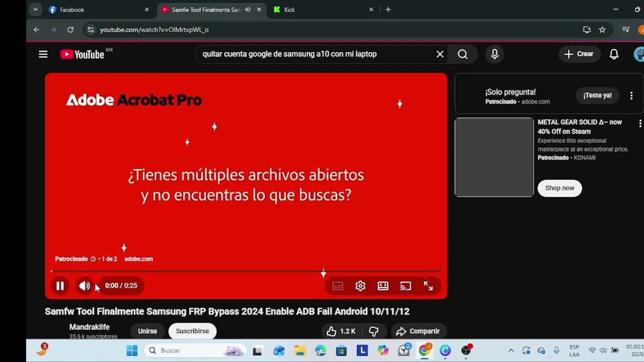This screenshot has height=362, width=644.
Task: Open the media control toolbar button
Action: coord(626,30)
